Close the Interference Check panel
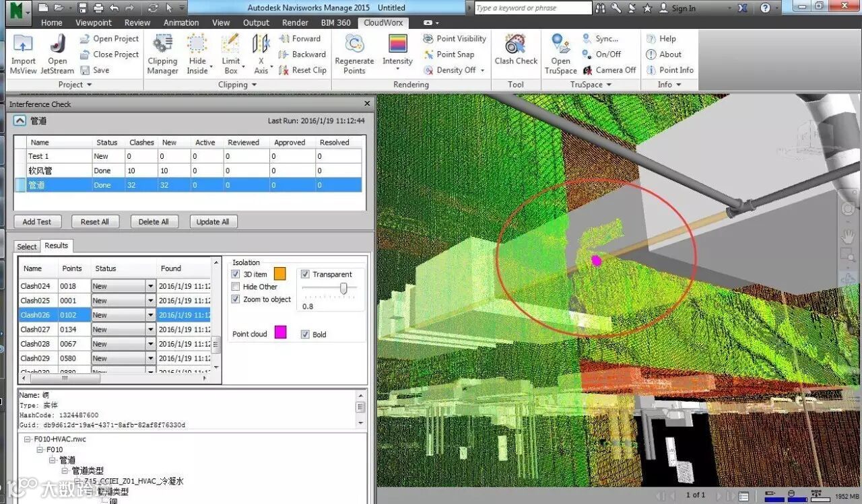The image size is (862, 504). pos(367,104)
